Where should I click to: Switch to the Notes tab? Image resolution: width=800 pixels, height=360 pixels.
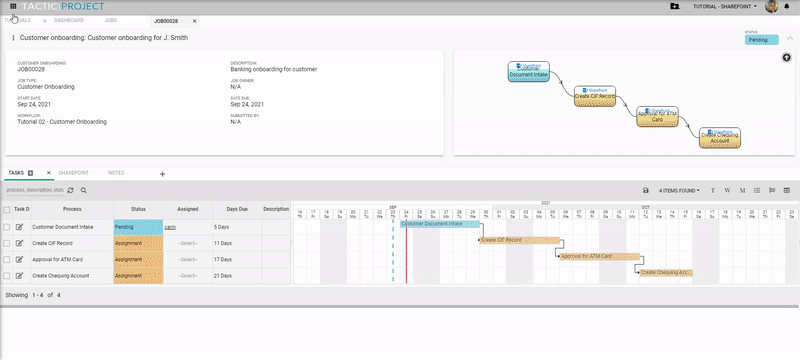[116, 173]
